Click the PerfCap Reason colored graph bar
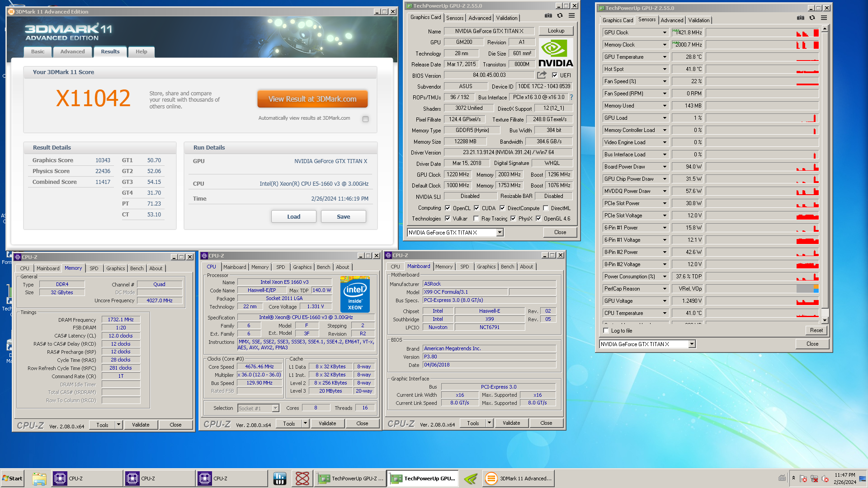Viewport: 868px width, 488px height. tap(807, 289)
